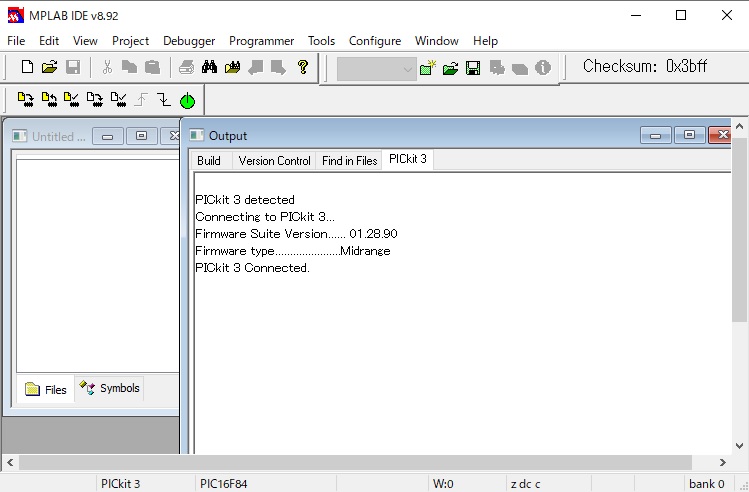This screenshot has width=749, height=492.
Task: Select the PICkit 3 output tab
Action: pos(407,159)
